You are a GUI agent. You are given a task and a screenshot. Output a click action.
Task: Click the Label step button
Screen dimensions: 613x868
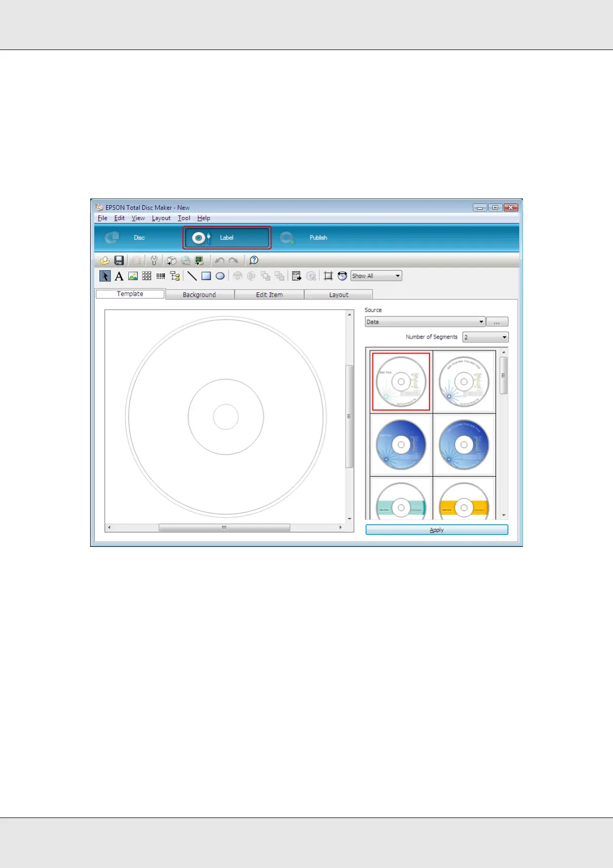pos(227,238)
